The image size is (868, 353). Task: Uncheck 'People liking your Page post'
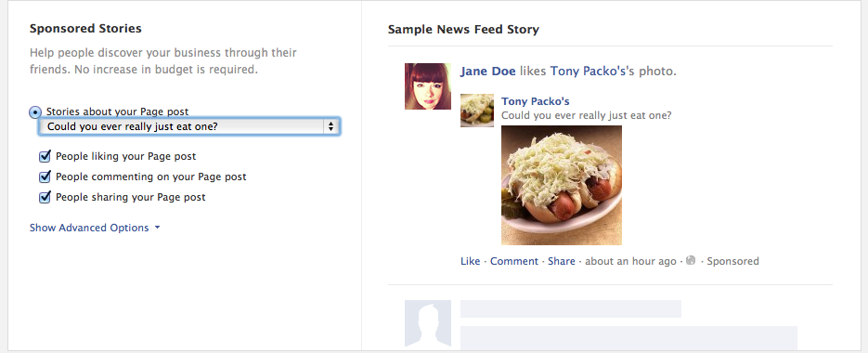pos(45,156)
